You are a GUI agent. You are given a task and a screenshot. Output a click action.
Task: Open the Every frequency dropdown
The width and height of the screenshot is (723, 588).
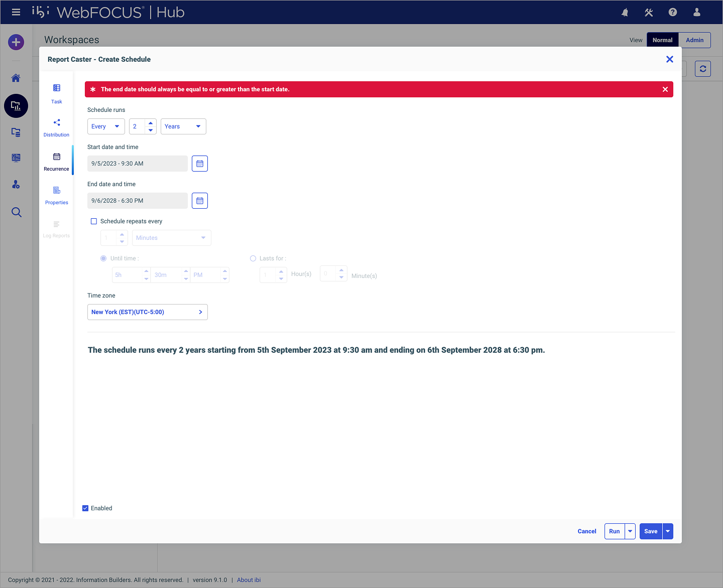click(105, 126)
